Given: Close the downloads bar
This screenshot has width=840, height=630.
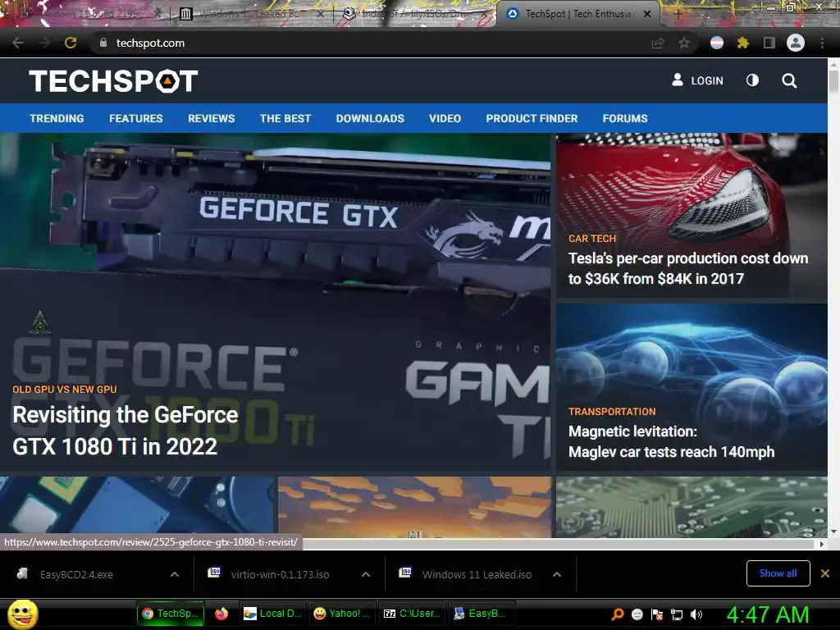Looking at the screenshot, I should (825, 573).
